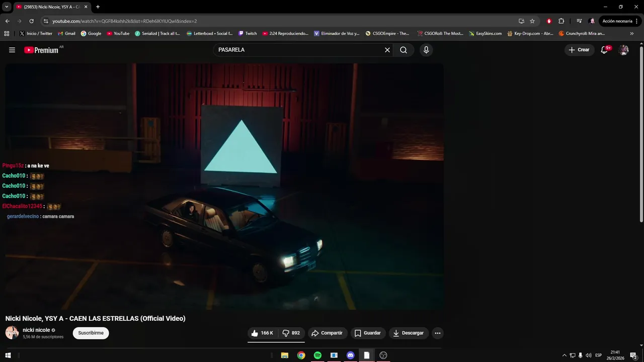The width and height of the screenshot is (644, 362).
Task: Open the EasySkins.com bookmark
Action: pos(485,34)
